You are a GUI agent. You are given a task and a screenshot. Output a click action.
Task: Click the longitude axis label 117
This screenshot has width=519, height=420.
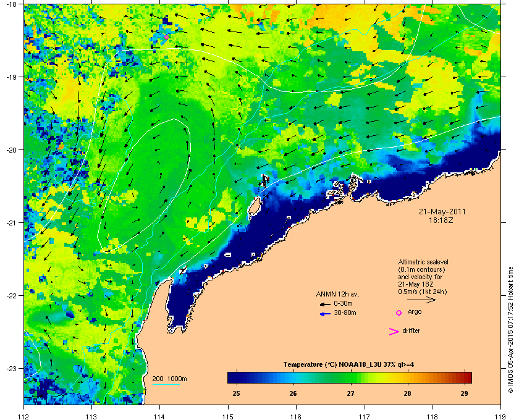(x=364, y=417)
